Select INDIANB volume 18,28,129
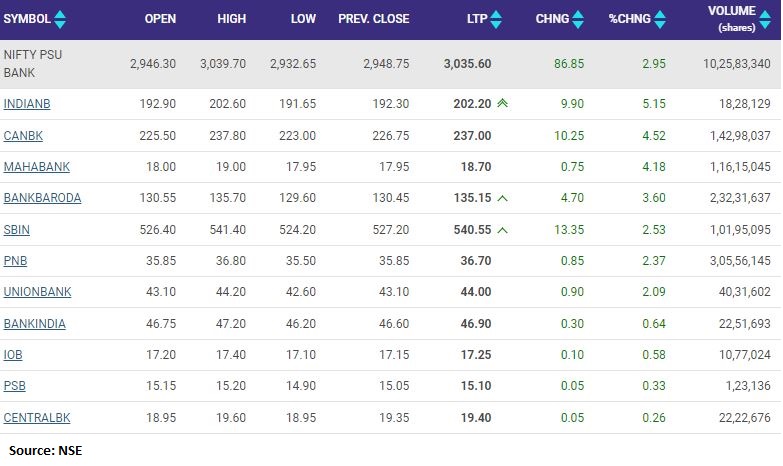Screen dimensions: 783x466 (745, 104)
